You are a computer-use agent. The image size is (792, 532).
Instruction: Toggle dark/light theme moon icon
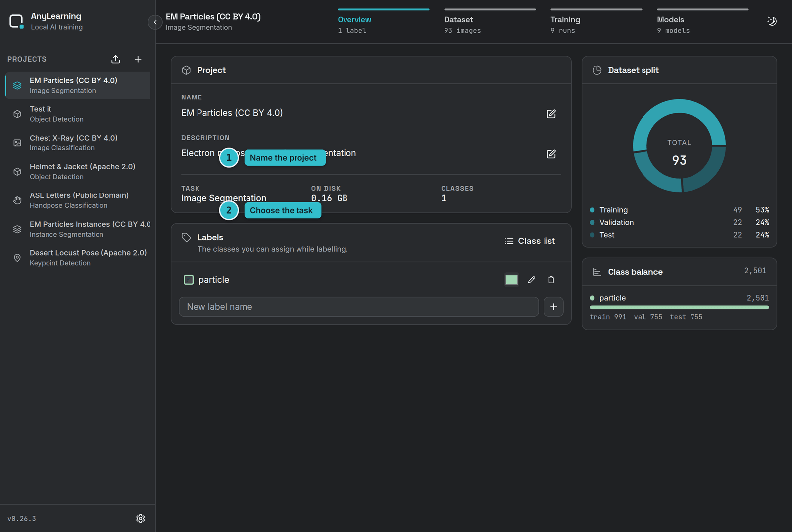772,21
